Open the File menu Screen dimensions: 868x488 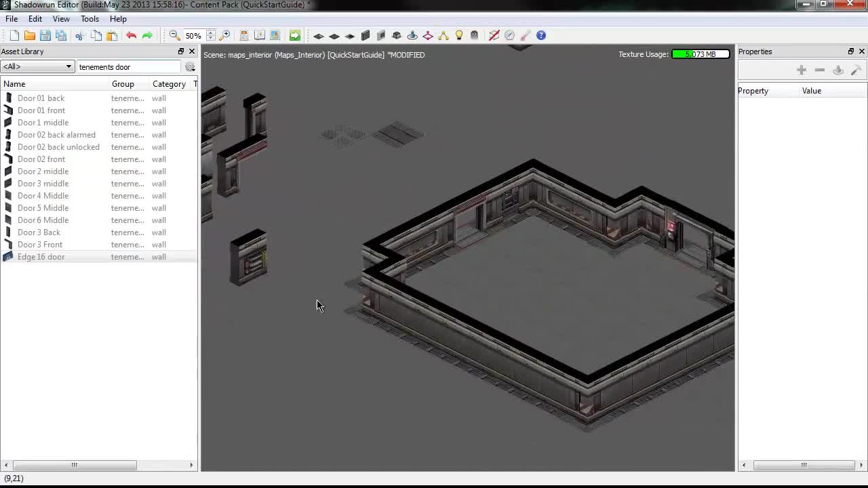(x=12, y=19)
